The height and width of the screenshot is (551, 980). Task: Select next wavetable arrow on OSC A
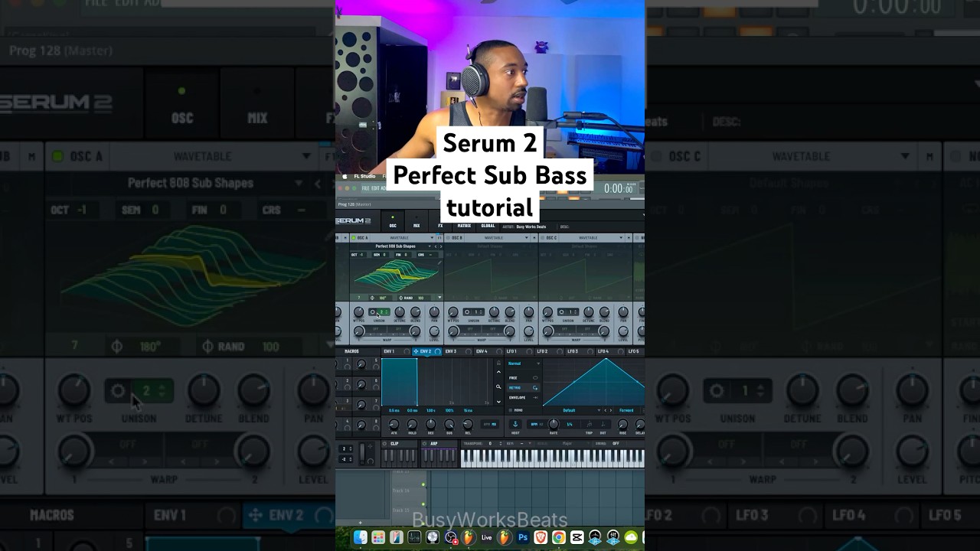pyautogui.click(x=441, y=246)
